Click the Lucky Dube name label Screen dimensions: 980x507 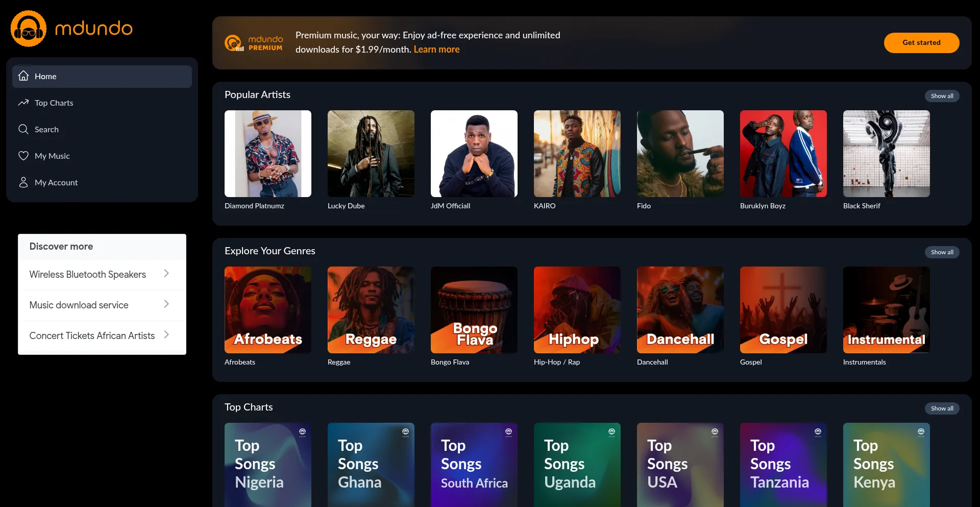[346, 206]
